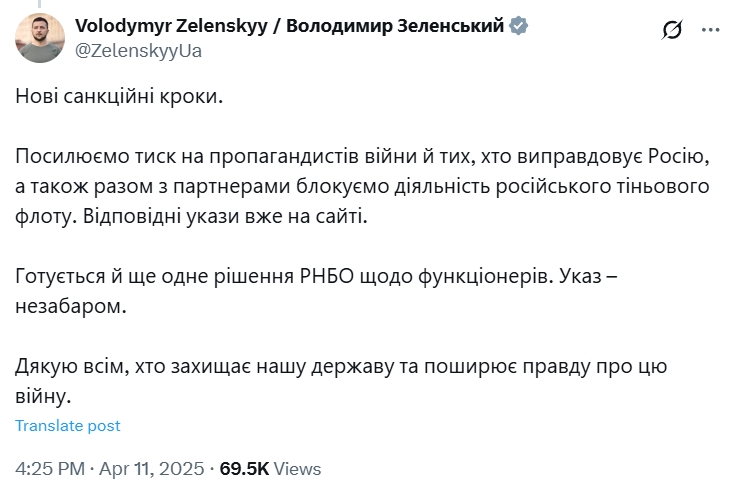This screenshot has height=492, width=733.
Task: Click the Grok slashed-circle icon
Action: (672, 29)
